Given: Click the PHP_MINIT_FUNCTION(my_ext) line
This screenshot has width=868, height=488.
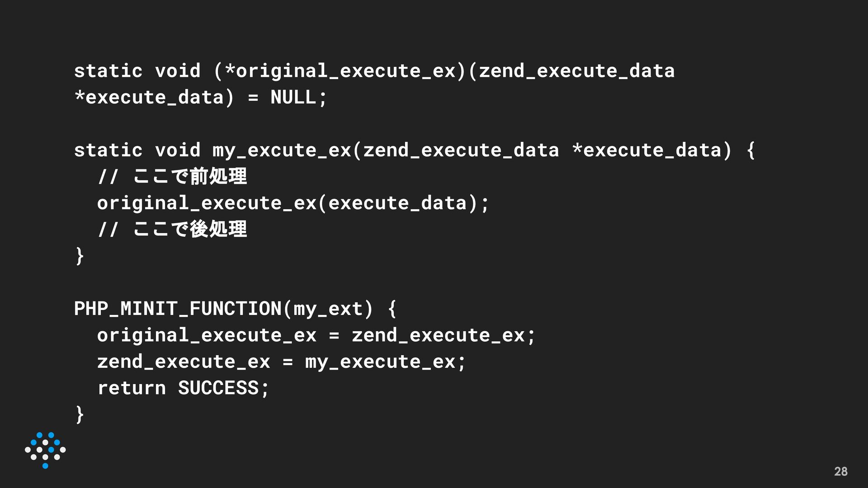Looking at the screenshot, I should (x=235, y=309).
